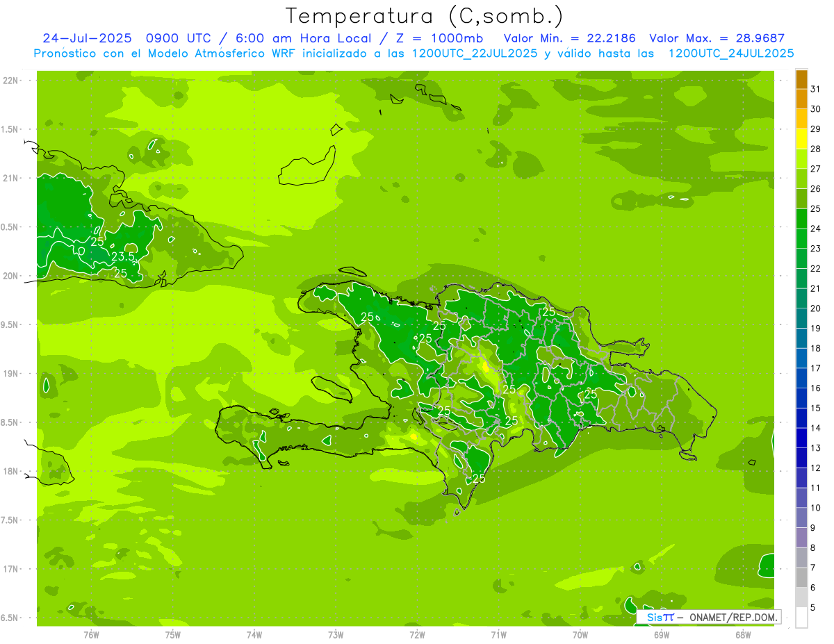Click the "20N" latitude label
834x644 pixels.
pos(10,276)
